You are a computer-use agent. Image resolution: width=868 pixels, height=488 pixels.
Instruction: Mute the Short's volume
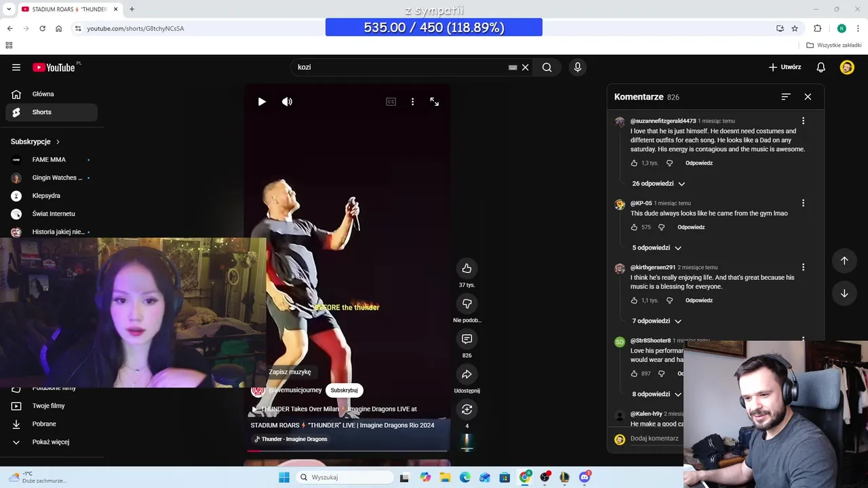[288, 102]
